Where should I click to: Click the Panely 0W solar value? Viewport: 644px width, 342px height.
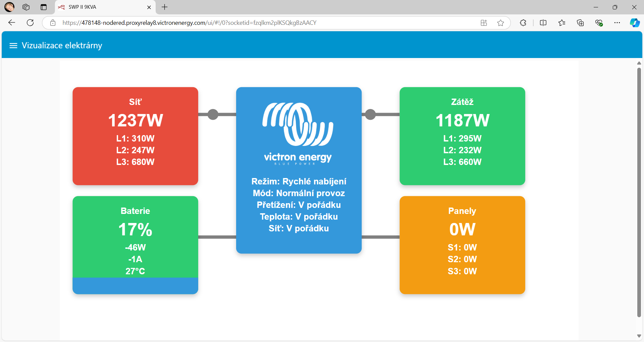point(462,230)
